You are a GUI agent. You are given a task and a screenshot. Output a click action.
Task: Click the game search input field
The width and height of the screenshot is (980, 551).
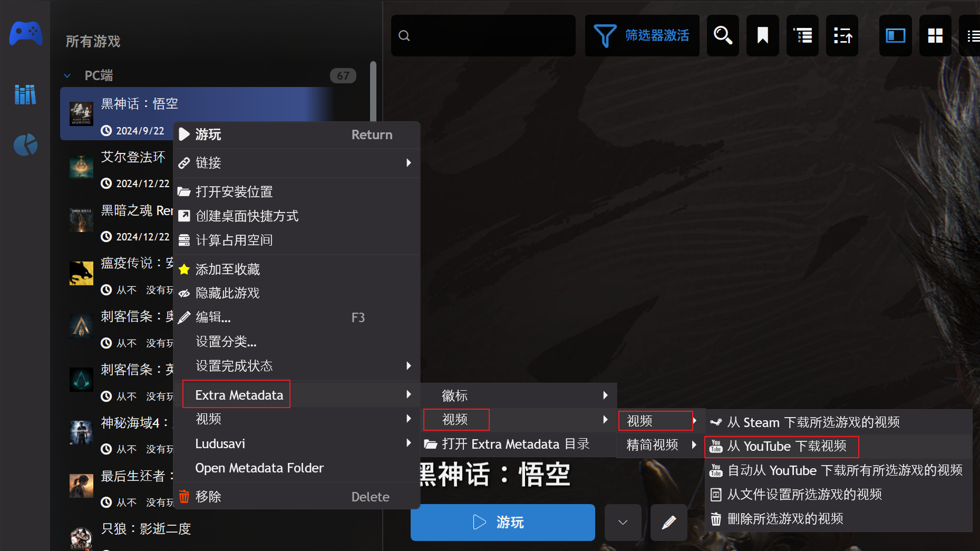(483, 36)
